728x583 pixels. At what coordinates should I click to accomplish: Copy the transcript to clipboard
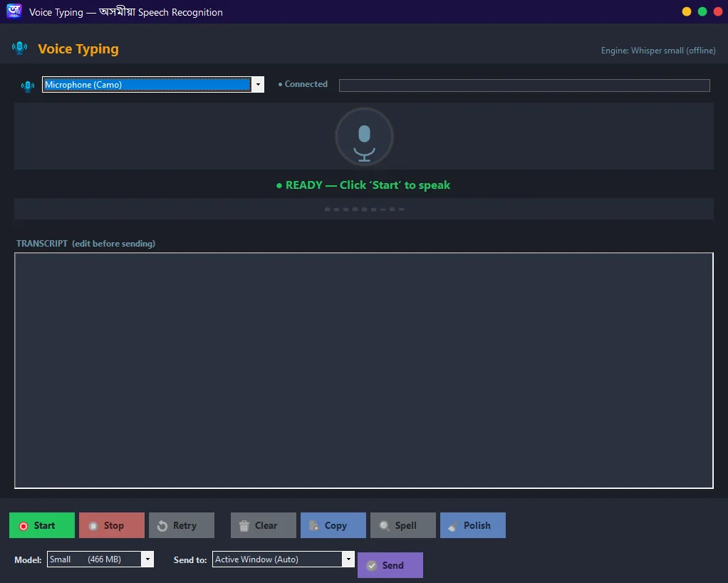coord(333,525)
